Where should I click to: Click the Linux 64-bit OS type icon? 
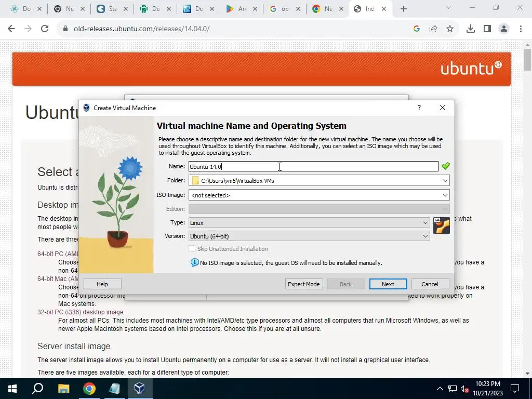[x=442, y=225]
